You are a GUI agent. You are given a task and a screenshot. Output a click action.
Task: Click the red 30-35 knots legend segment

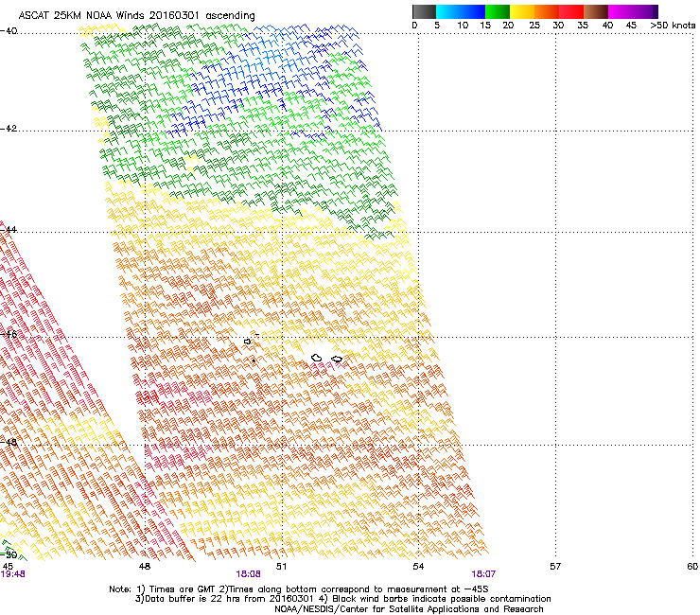pos(571,11)
